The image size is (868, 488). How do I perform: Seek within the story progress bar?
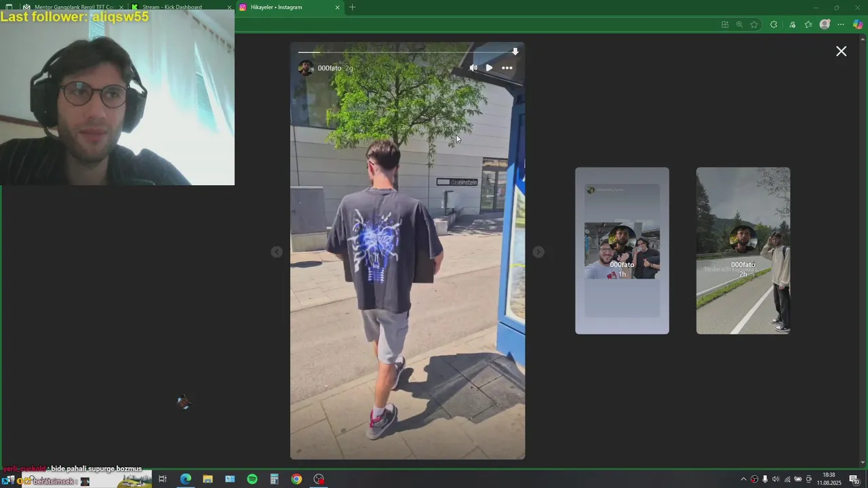tap(408, 52)
